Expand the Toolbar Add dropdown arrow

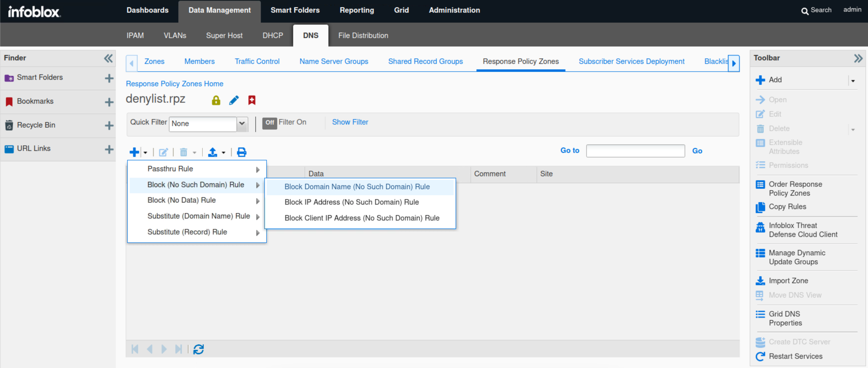853,81
